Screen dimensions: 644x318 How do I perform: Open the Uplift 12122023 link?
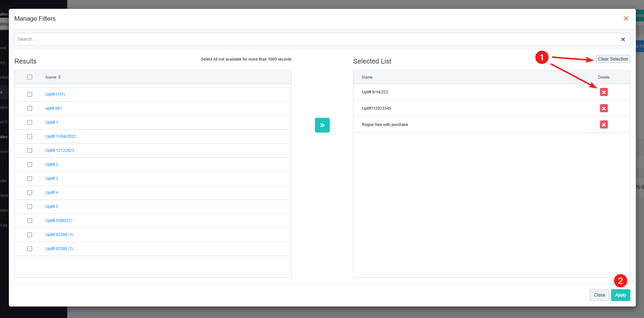[59, 150]
